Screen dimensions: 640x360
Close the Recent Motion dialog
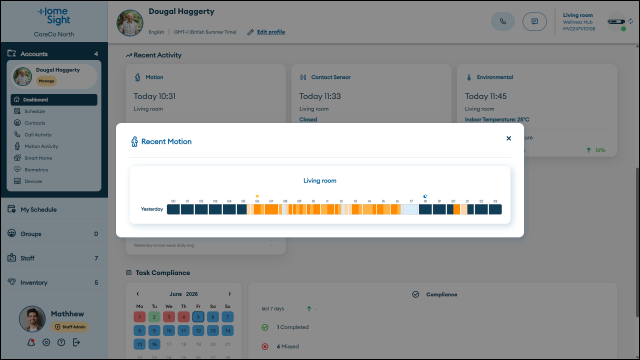tap(509, 138)
